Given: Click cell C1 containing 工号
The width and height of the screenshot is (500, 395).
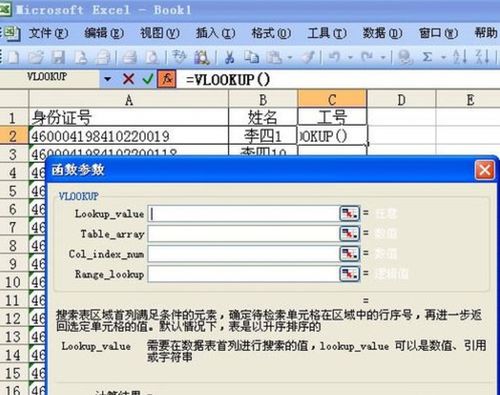Looking at the screenshot, I should [332, 118].
